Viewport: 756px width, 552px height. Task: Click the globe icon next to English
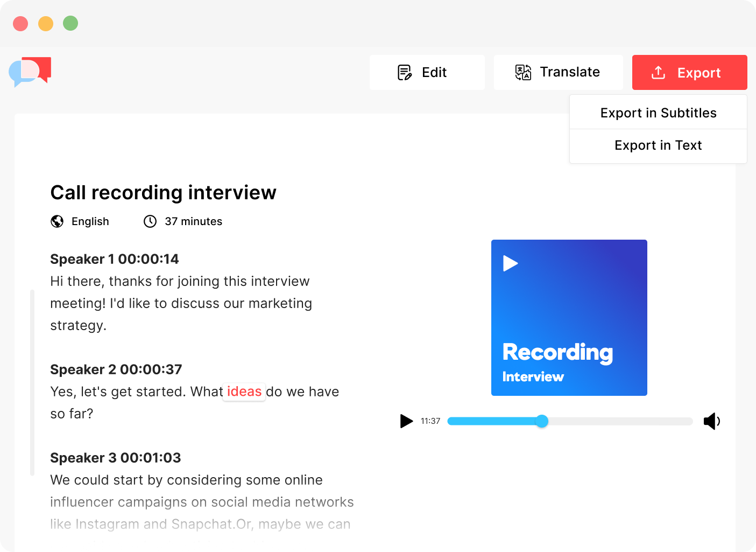tap(57, 221)
